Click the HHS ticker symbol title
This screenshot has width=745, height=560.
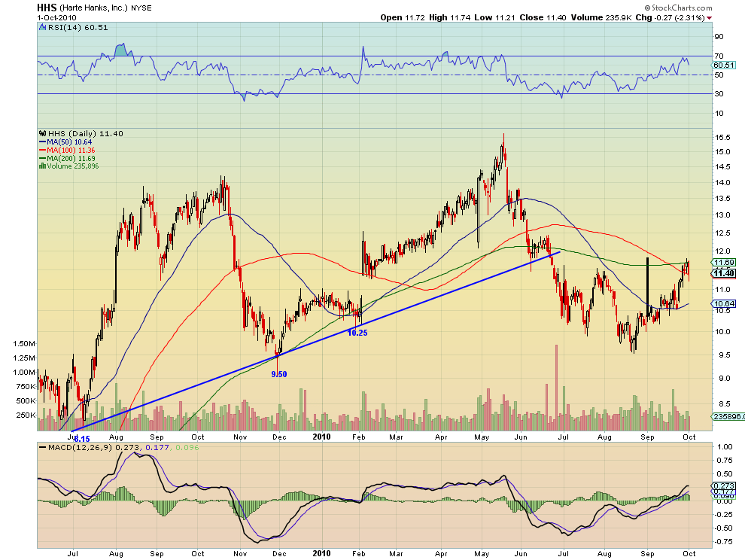47,8
